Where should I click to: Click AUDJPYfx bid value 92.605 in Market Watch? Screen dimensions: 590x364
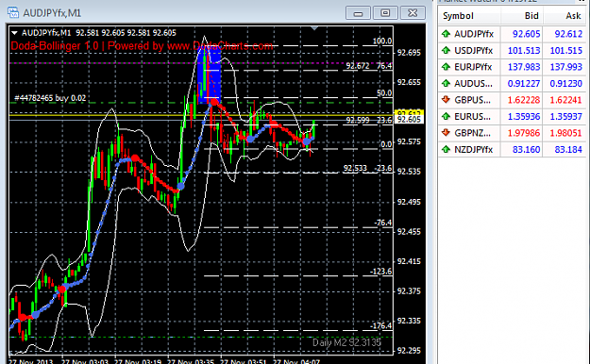coord(527,34)
